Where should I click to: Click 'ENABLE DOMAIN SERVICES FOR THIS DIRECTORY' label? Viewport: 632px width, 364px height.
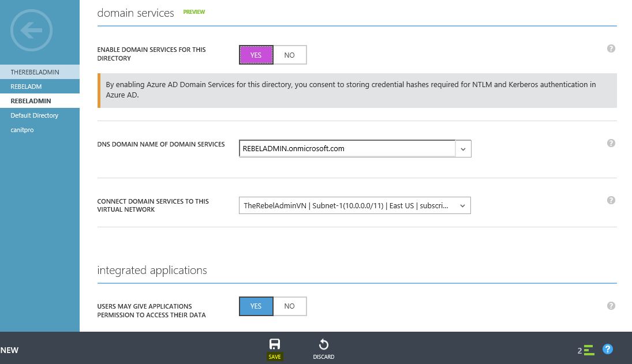tap(151, 54)
